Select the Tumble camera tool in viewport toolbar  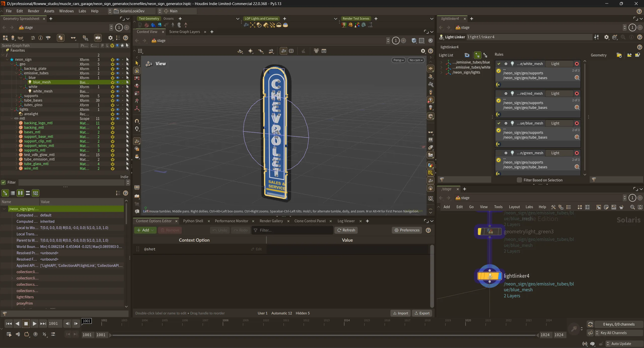[x=240, y=51]
